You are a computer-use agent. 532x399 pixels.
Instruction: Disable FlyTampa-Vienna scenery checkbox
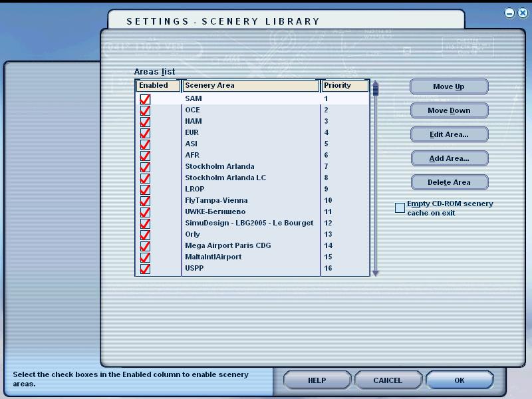pos(145,201)
